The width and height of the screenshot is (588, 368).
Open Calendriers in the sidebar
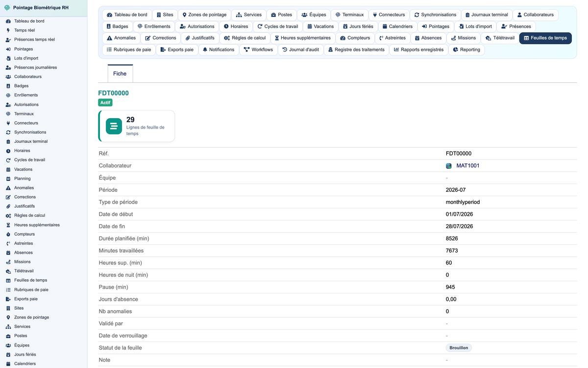coord(25,364)
